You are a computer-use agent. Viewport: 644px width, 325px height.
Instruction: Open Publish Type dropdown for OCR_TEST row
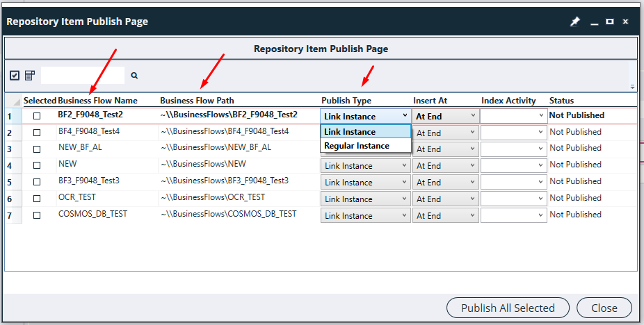[x=365, y=199]
